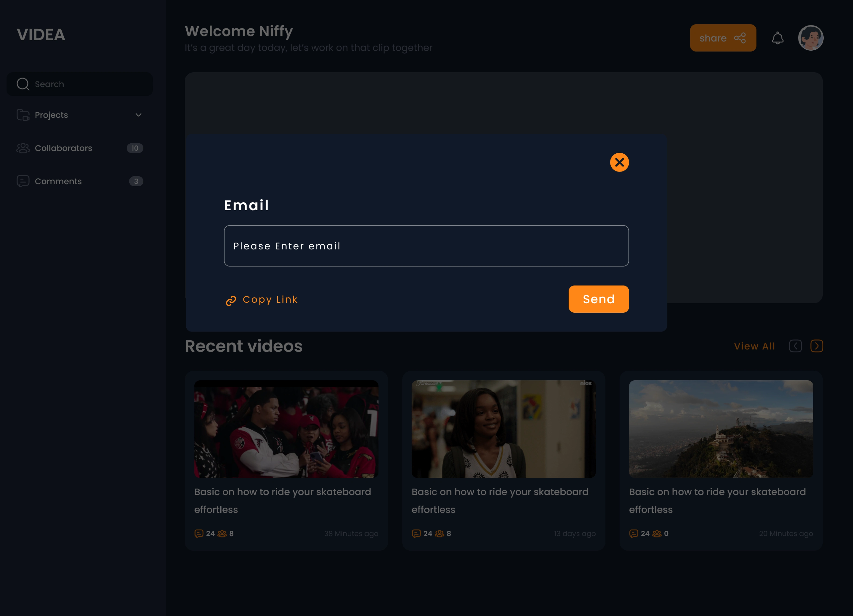Click the Projects folder icon

click(23, 115)
